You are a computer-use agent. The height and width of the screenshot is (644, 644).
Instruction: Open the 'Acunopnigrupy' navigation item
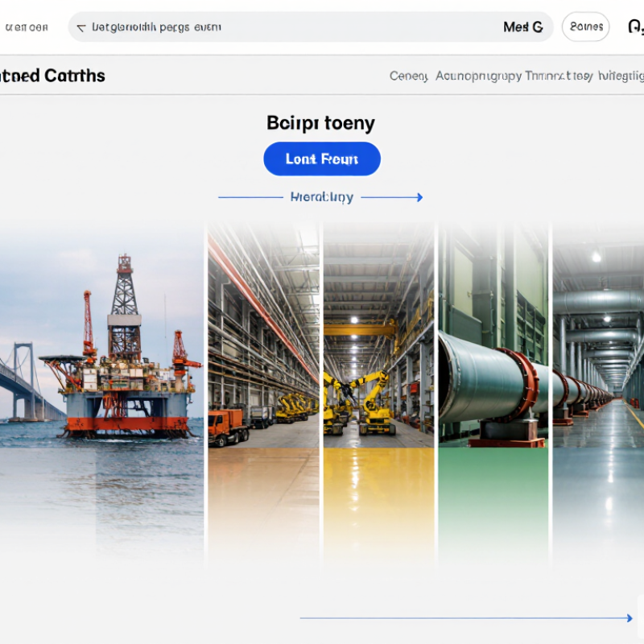[478, 76]
